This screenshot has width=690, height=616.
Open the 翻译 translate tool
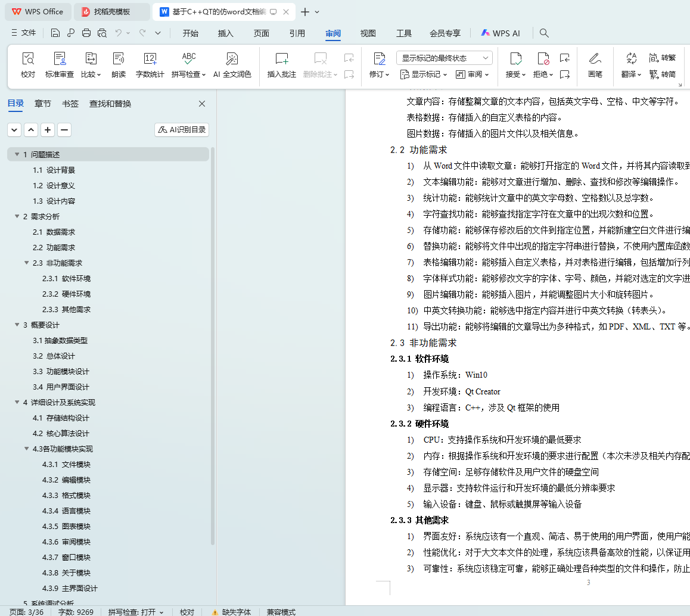(x=631, y=65)
